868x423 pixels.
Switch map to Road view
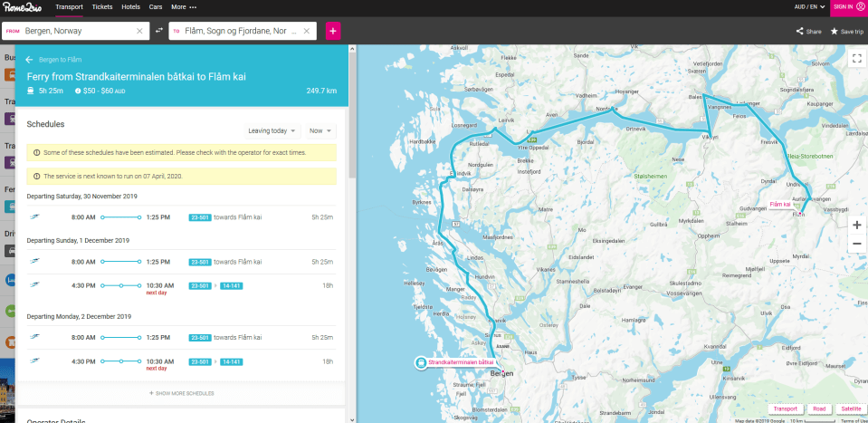click(x=818, y=409)
